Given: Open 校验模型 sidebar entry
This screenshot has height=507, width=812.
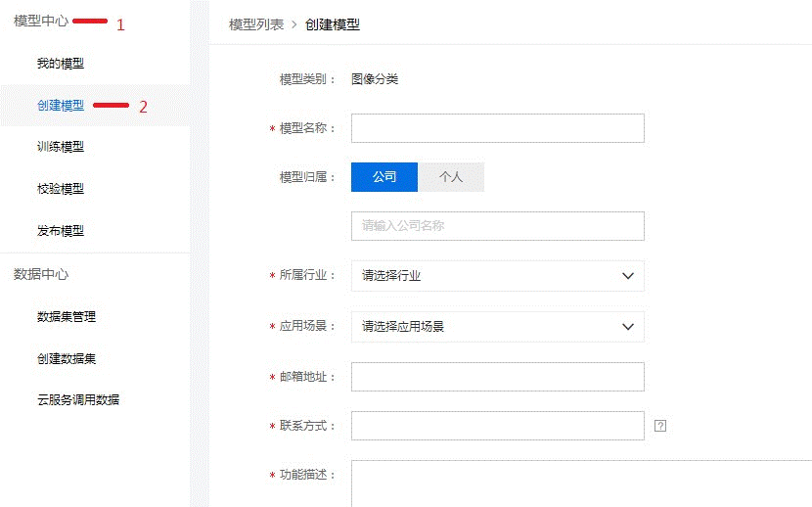Looking at the screenshot, I should 61,189.
